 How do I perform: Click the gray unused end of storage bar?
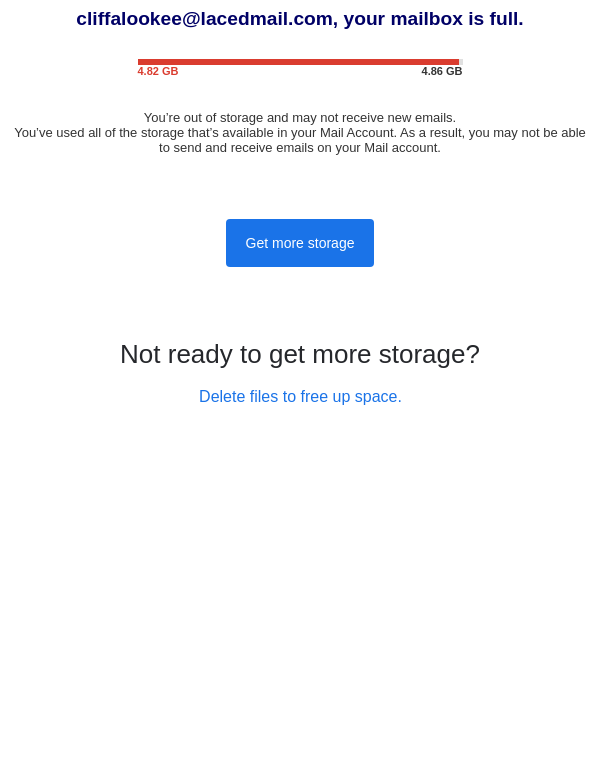pyautogui.click(x=461, y=62)
